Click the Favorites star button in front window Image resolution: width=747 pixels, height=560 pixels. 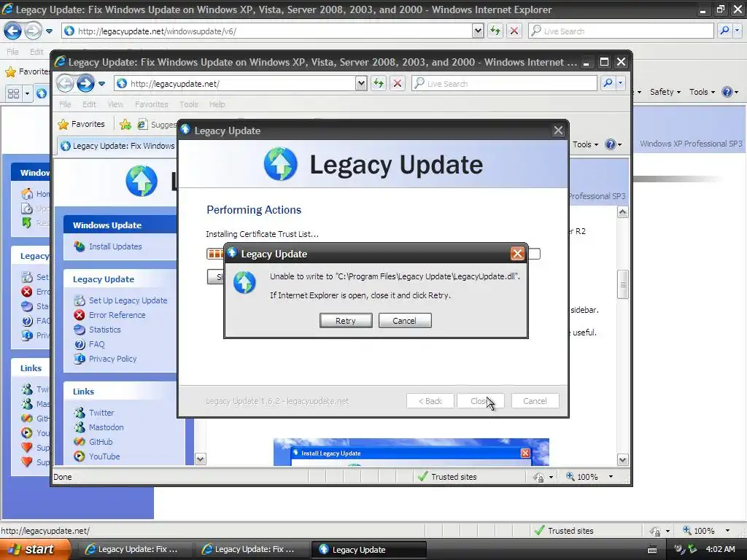(81, 124)
